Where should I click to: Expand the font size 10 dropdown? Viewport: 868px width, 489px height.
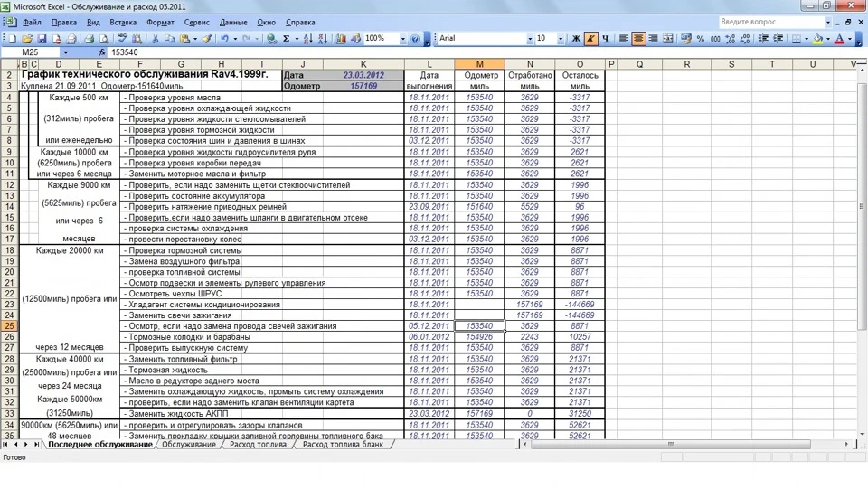(561, 39)
